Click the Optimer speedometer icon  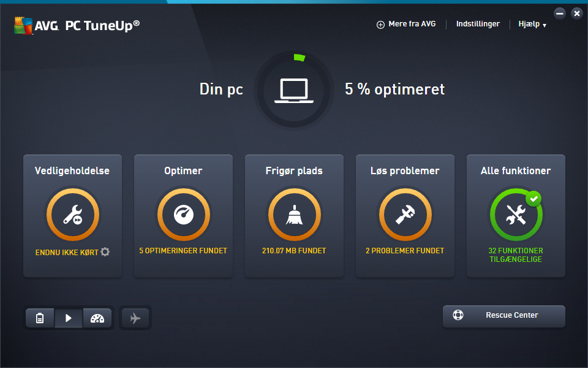[x=183, y=215]
